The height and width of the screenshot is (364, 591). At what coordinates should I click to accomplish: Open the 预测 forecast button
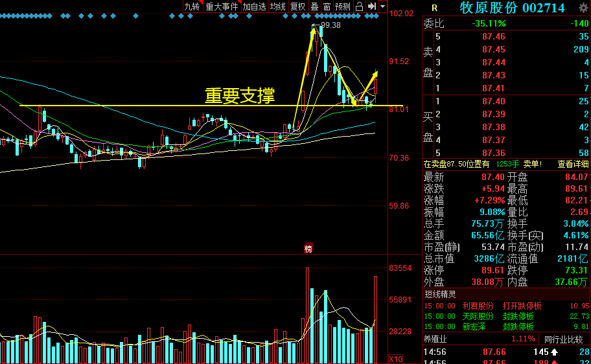point(343,6)
